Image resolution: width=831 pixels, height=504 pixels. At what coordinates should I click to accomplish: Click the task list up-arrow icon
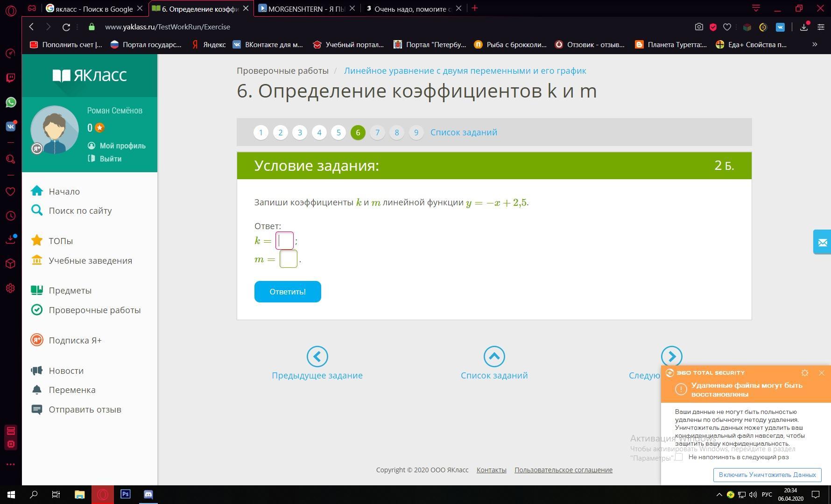tap(494, 357)
